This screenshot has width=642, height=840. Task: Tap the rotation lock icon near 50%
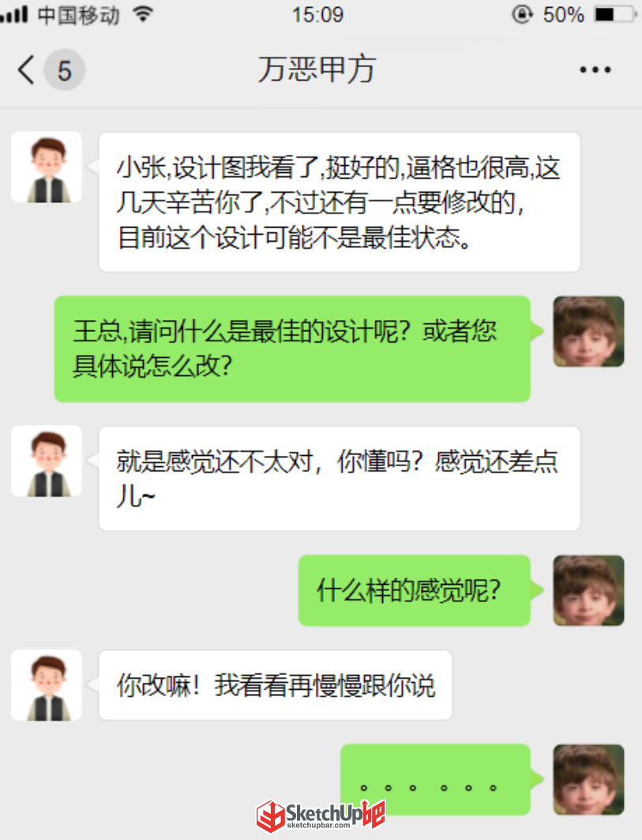click(523, 14)
